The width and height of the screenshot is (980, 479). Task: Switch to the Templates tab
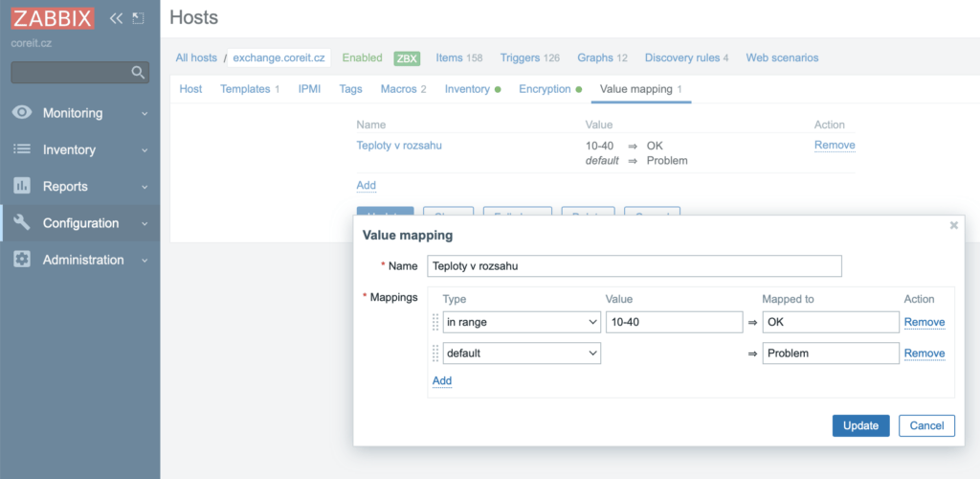[250, 89]
